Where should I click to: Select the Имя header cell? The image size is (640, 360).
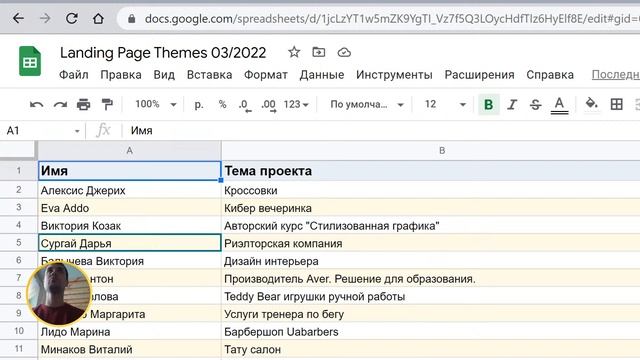pyautogui.click(x=129, y=171)
